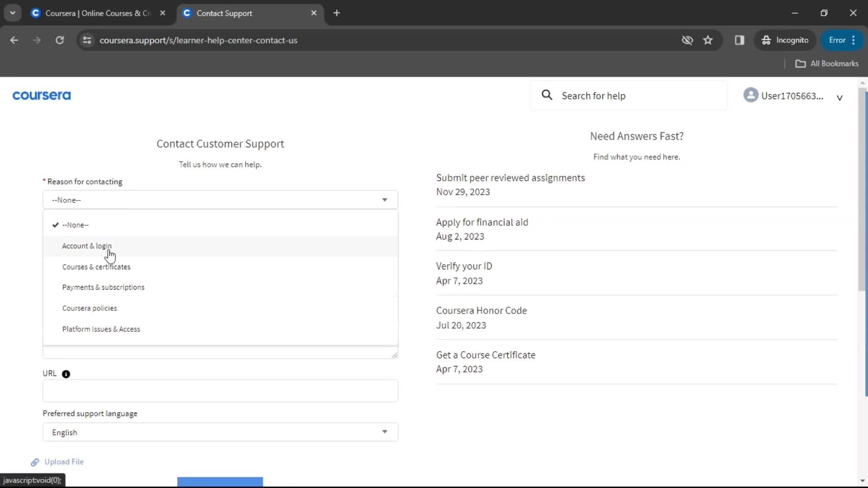
Task: Open a new browser tab
Action: click(x=336, y=13)
